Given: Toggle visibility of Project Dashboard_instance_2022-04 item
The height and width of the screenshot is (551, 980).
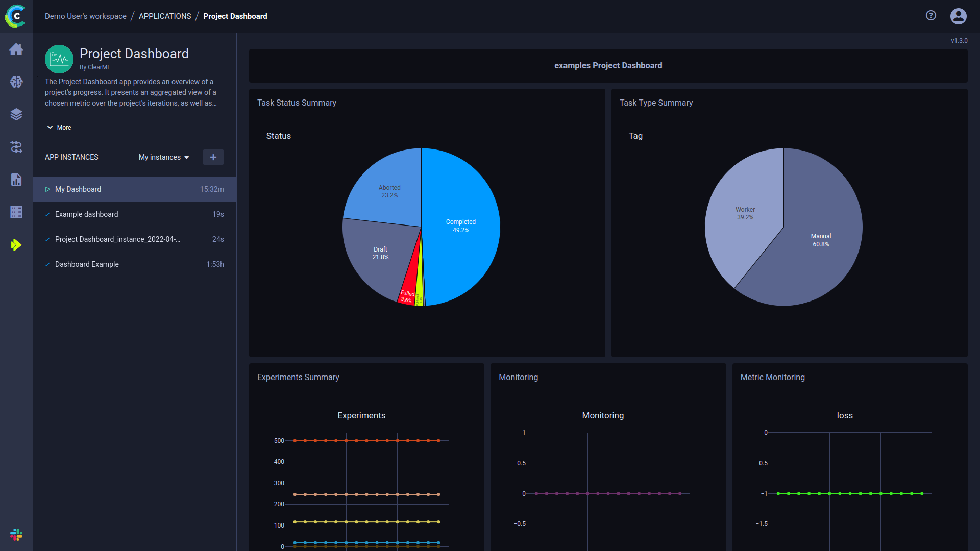Looking at the screenshot, I should 48,239.
